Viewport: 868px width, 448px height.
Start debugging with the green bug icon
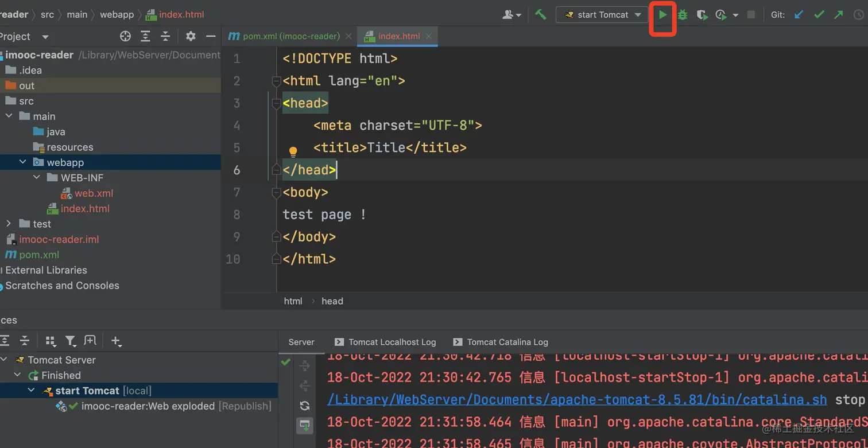point(682,15)
